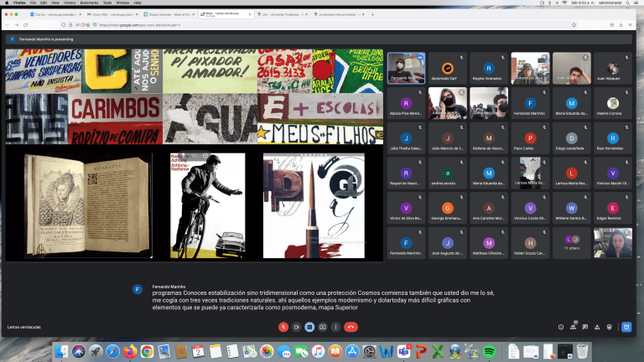
Task: Toggle the camera button in call controls
Action: [296, 326]
